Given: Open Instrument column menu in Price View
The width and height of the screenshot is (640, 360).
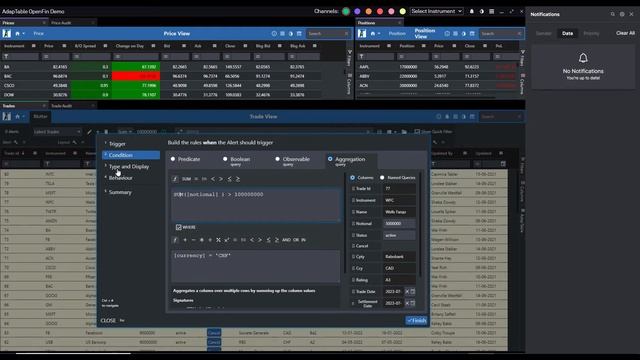Looking at the screenshot, I should (33, 46).
